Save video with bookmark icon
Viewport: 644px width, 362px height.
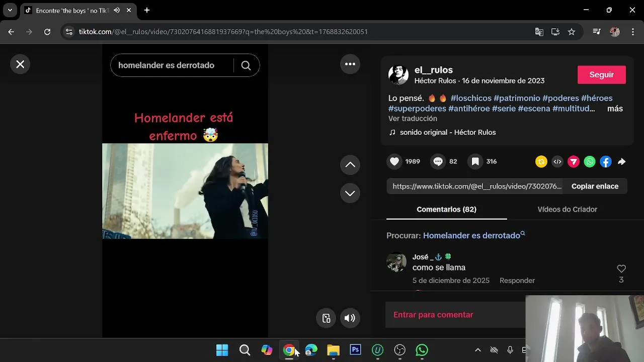pos(475,161)
